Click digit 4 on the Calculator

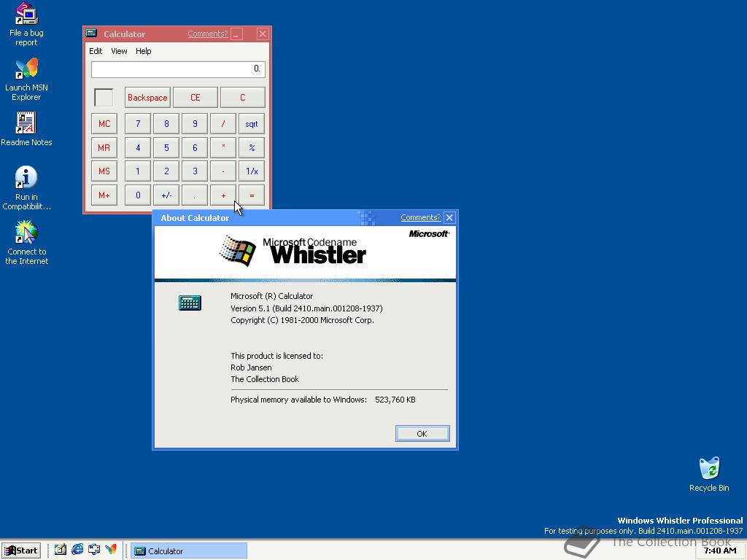(x=138, y=147)
